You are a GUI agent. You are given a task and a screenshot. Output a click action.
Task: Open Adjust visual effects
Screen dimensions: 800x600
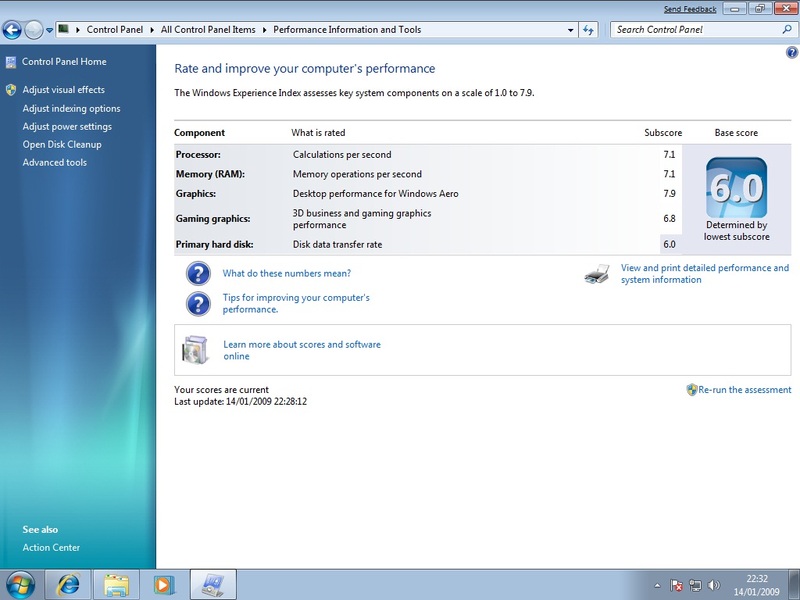coord(63,90)
